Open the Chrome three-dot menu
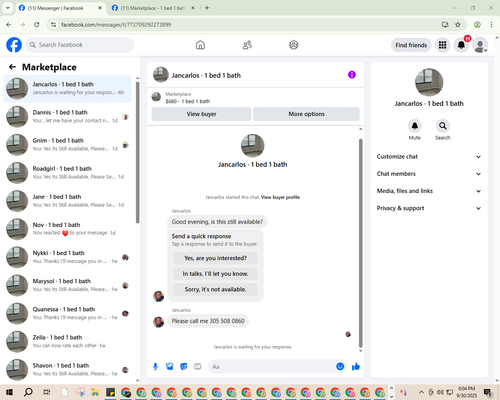The width and height of the screenshot is (500, 400). coord(491,25)
